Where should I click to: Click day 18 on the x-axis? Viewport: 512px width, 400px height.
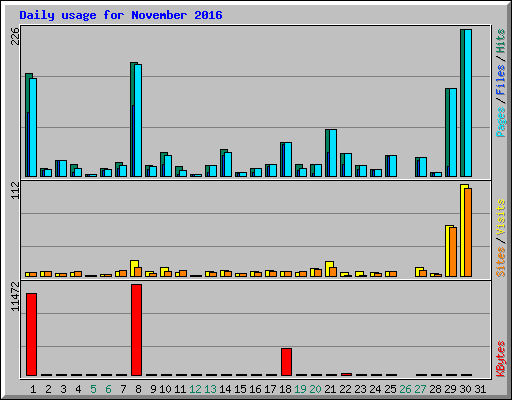pyautogui.click(x=285, y=389)
